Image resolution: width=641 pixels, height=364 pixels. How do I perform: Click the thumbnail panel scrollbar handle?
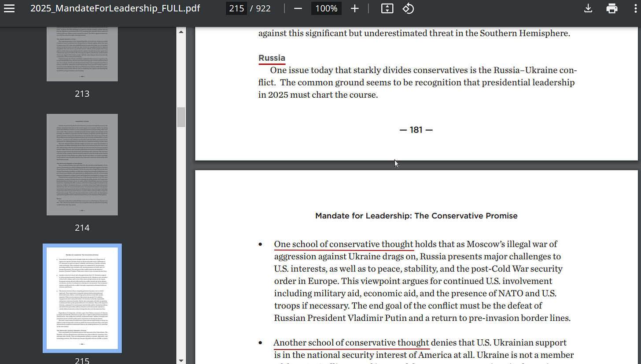(181, 117)
